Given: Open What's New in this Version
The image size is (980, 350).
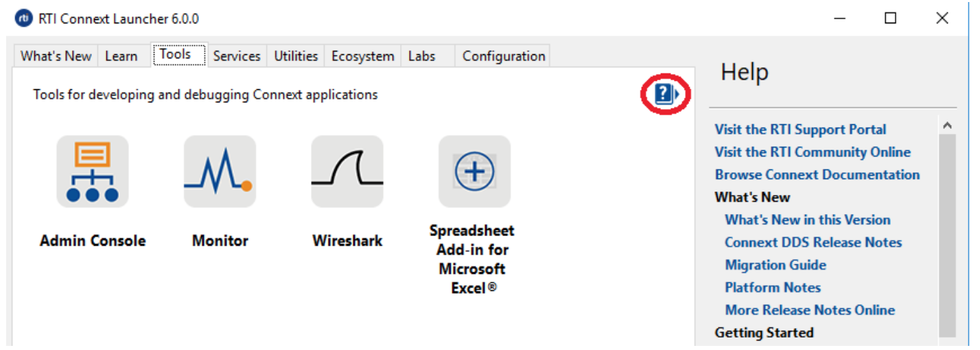Looking at the screenshot, I should [x=808, y=220].
